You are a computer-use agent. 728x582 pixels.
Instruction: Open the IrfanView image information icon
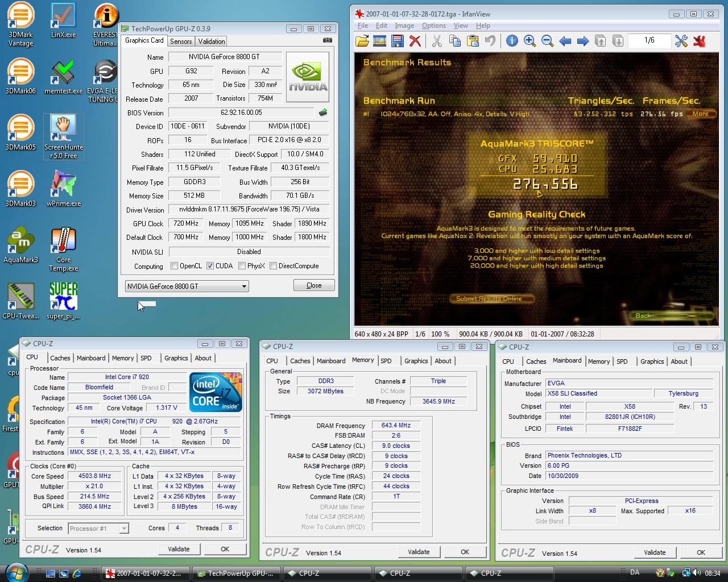[x=512, y=41]
